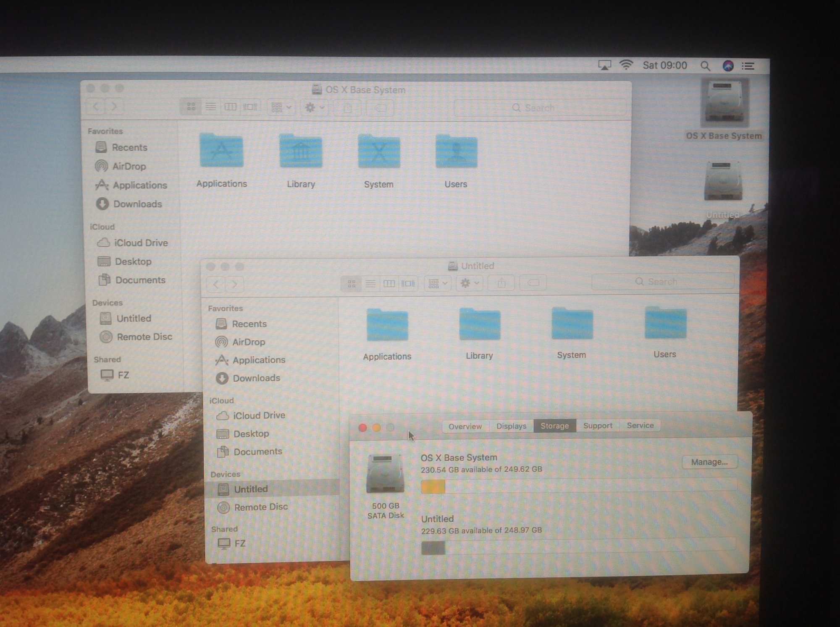Click the Sat 09:00 clock in menu bar
The image size is (840, 627).
click(664, 65)
